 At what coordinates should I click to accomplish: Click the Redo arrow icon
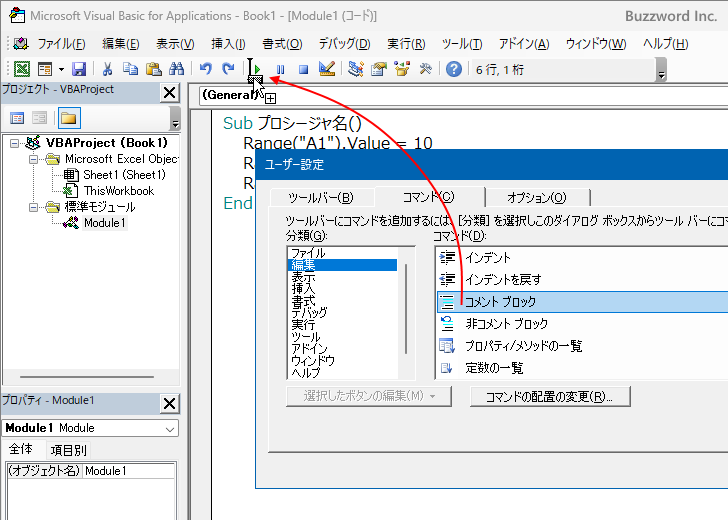(x=228, y=69)
